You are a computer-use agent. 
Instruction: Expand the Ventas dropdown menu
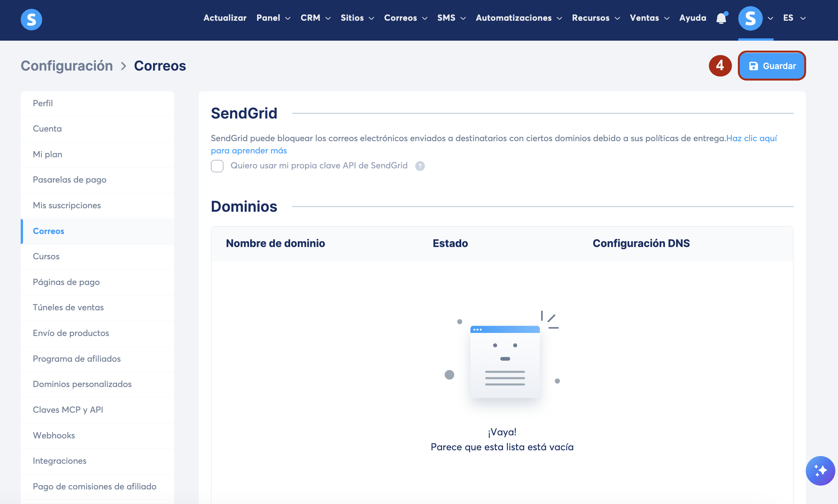point(650,18)
